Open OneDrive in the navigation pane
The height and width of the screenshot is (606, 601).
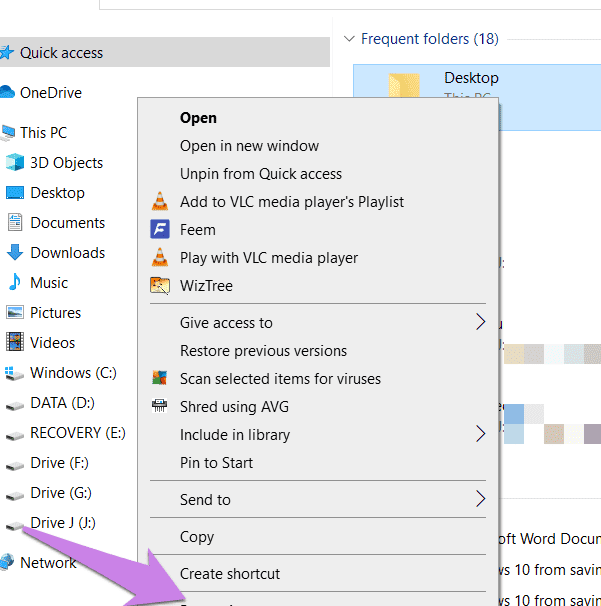(51, 93)
